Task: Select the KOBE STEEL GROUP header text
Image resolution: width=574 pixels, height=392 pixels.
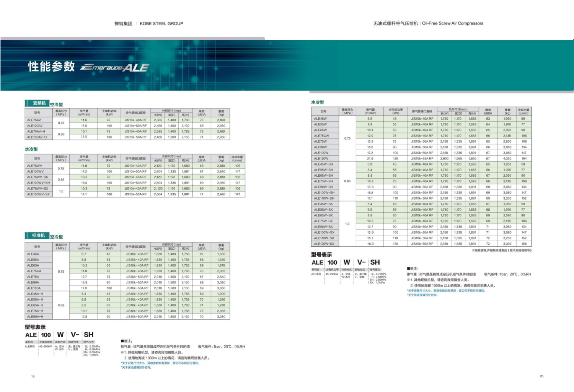Action: [x=161, y=24]
